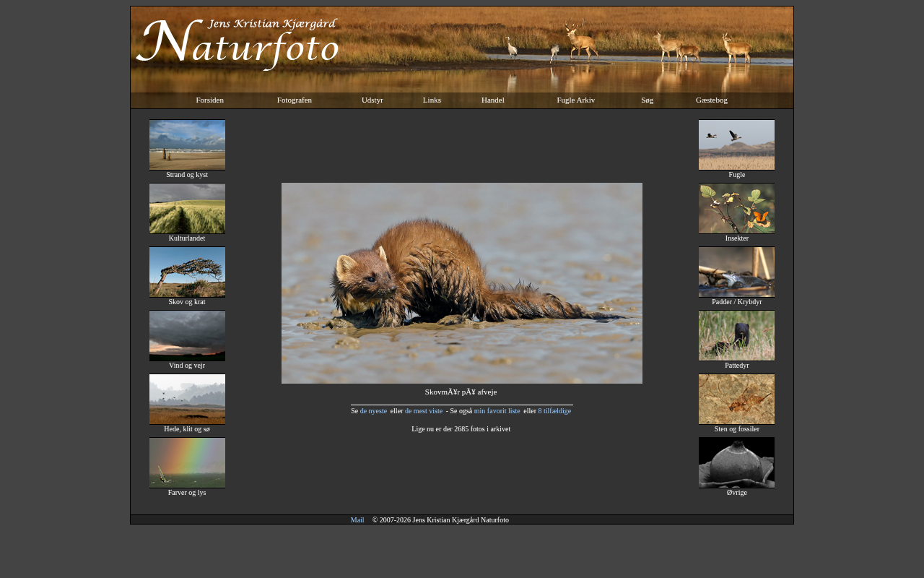Open the Gæstebog page
Screen dimensions: 924x578
tap(711, 100)
